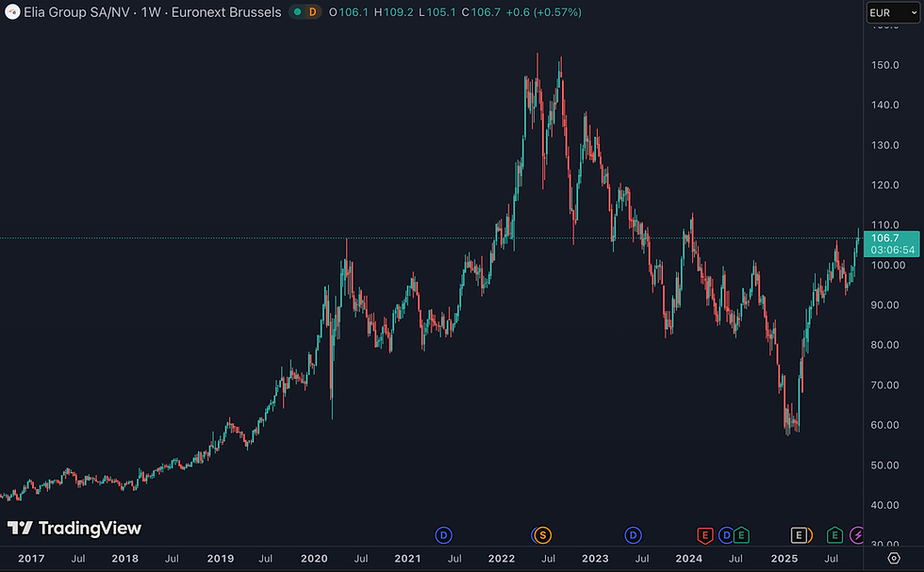Open the blue D marker in 2024
Screen dimensions: 924x572
tap(726, 535)
